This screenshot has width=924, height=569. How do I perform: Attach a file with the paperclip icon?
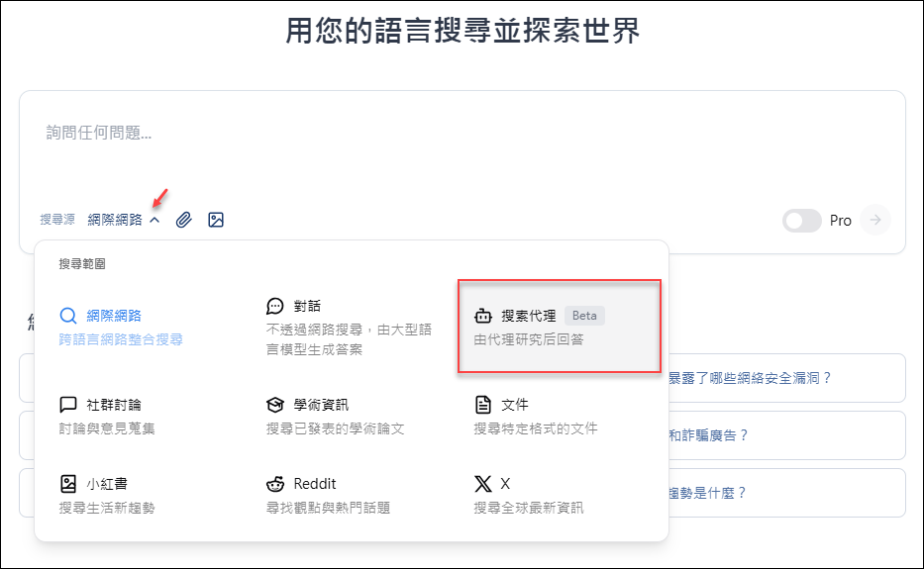pos(184,220)
